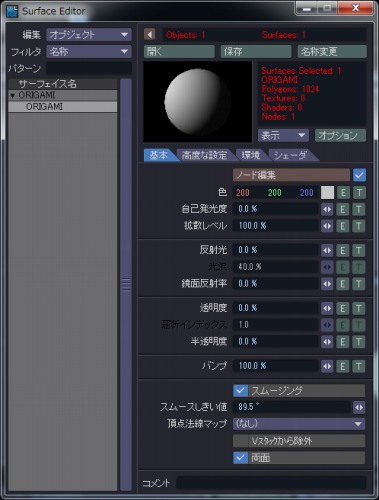This screenshot has width=379, height=500.
Task: Click the E envelope button for 色
Action: [343, 193]
